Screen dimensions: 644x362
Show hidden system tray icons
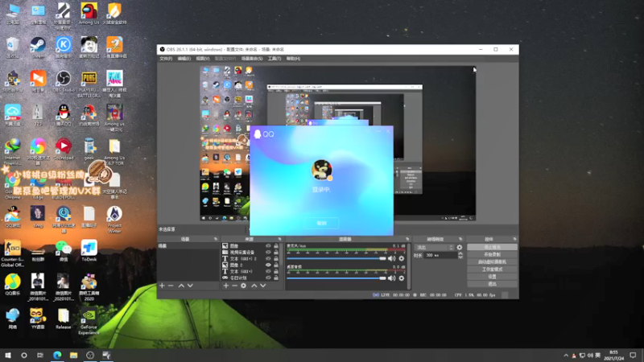click(566, 356)
